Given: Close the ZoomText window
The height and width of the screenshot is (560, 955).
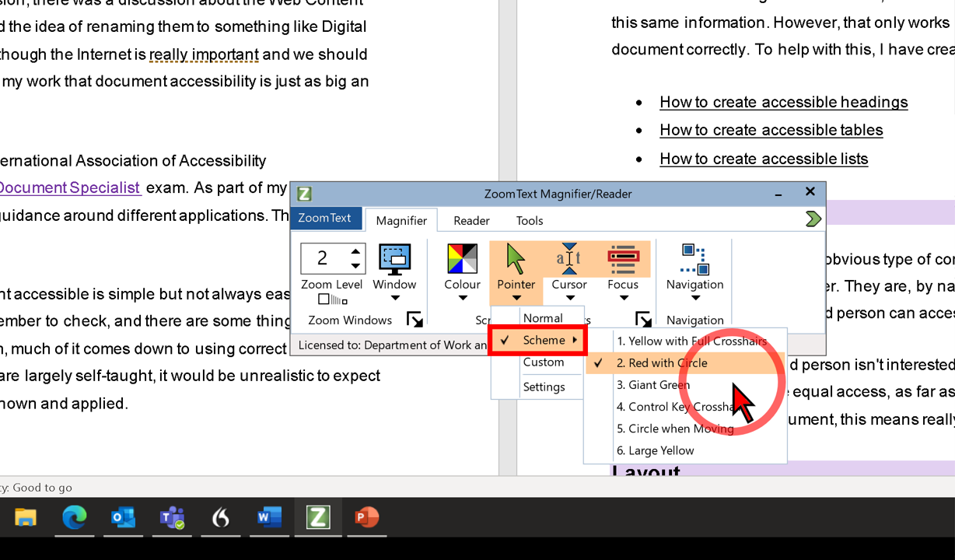Looking at the screenshot, I should point(810,191).
